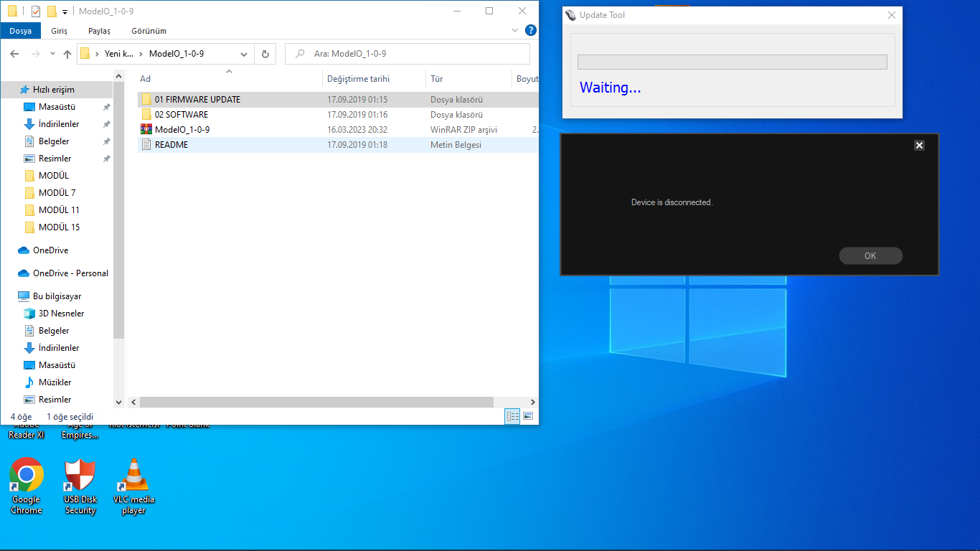Viewport: 980px width, 551px height.
Task: Switch to the Görünüm ribbon tab
Action: click(149, 31)
